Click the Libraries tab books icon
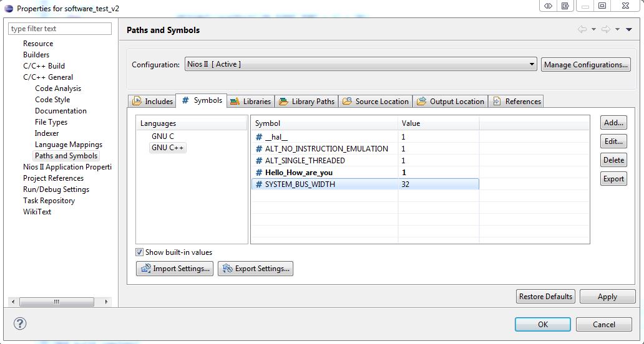644x344 pixels. [x=235, y=102]
